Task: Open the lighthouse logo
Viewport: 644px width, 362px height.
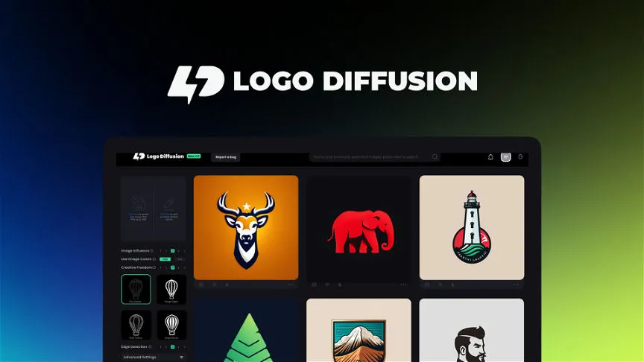Action: tap(472, 227)
